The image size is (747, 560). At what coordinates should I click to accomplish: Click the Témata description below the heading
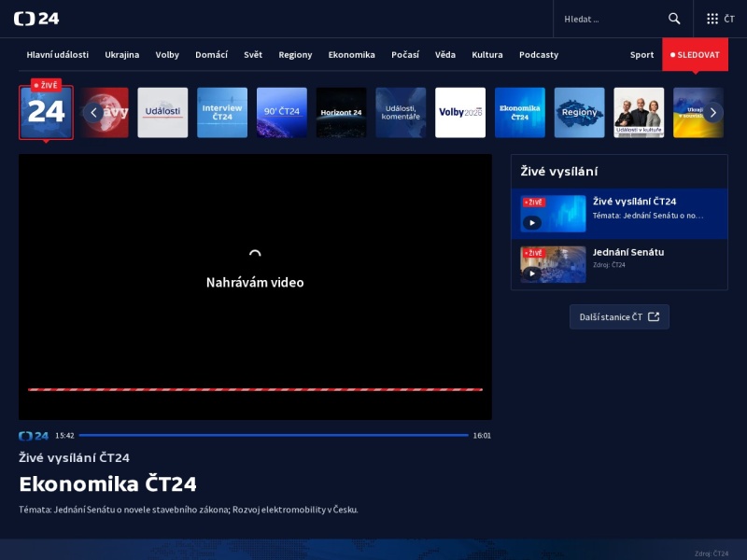click(x=189, y=510)
